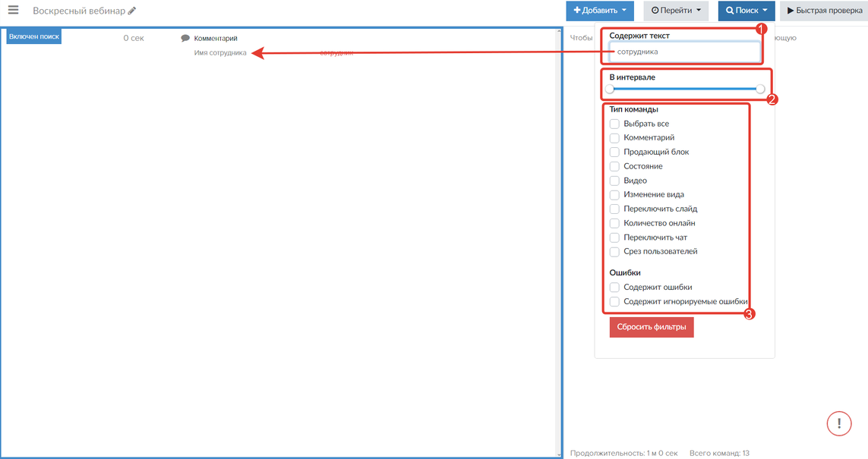The height and width of the screenshot is (459, 868).
Task: Click the Сбросить фильтры button
Action: pos(651,327)
